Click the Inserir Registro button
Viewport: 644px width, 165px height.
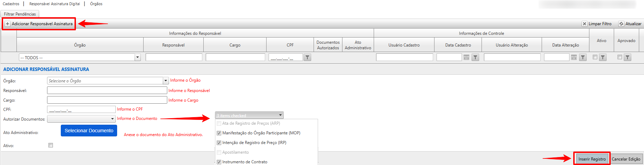tap(592, 159)
